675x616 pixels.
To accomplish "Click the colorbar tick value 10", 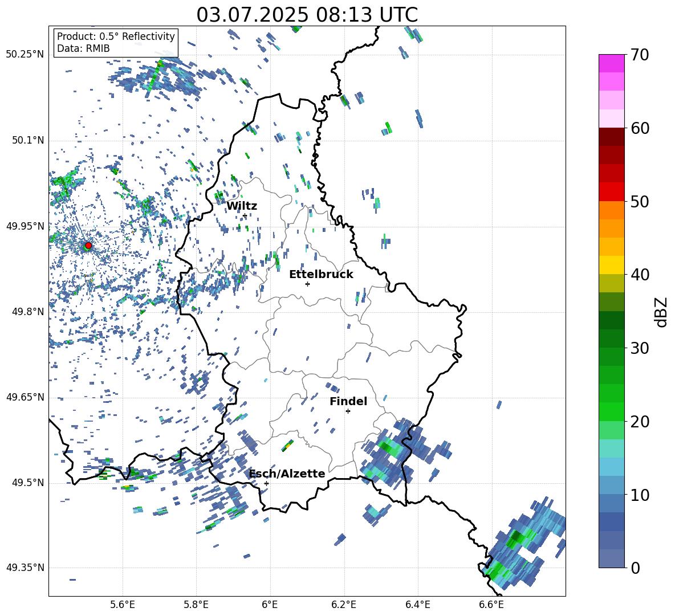I will pos(640,495).
